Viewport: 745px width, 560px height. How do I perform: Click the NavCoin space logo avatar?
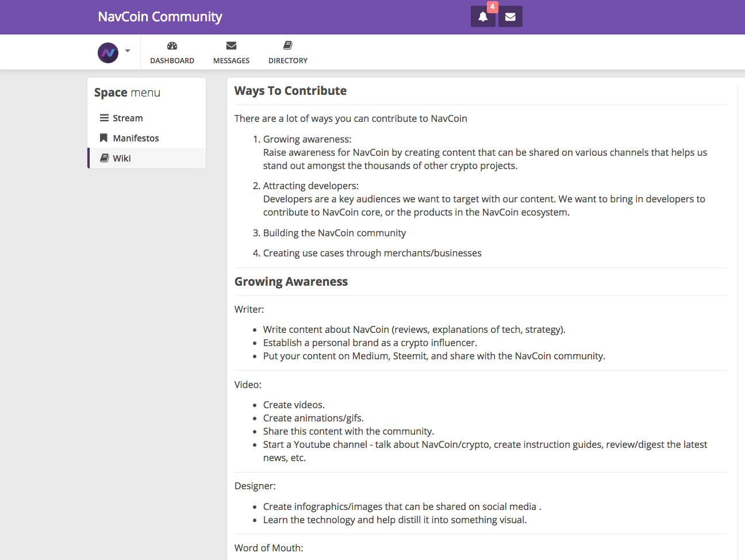coord(108,53)
